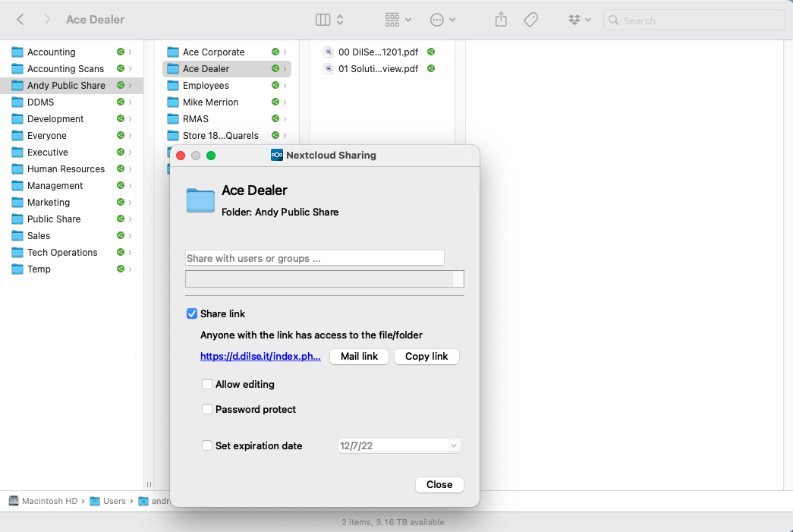Click the share badge next to Ace Corporate
Image resolution: width=793 pixels, height=532 pixels.
274,52
